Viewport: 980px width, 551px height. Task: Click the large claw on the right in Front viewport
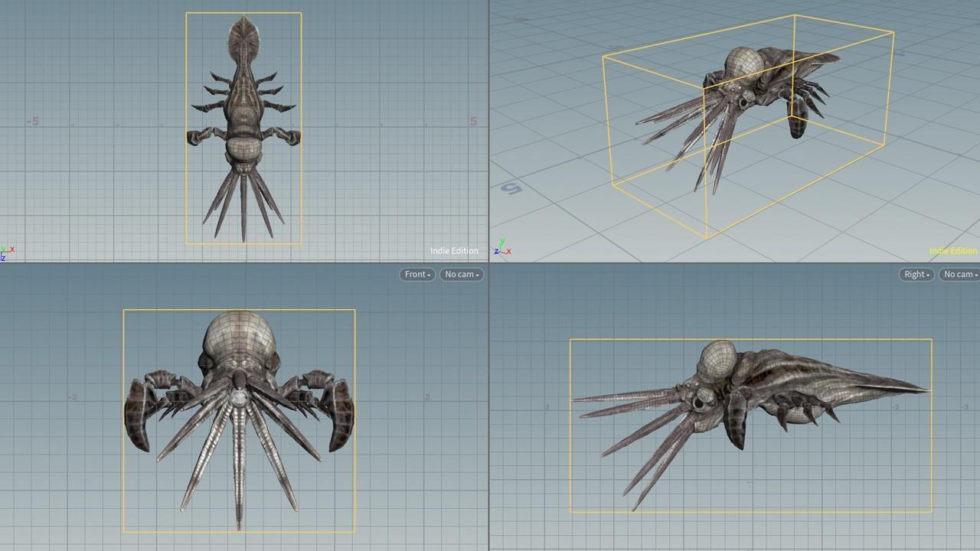click(x=341, y=413)
